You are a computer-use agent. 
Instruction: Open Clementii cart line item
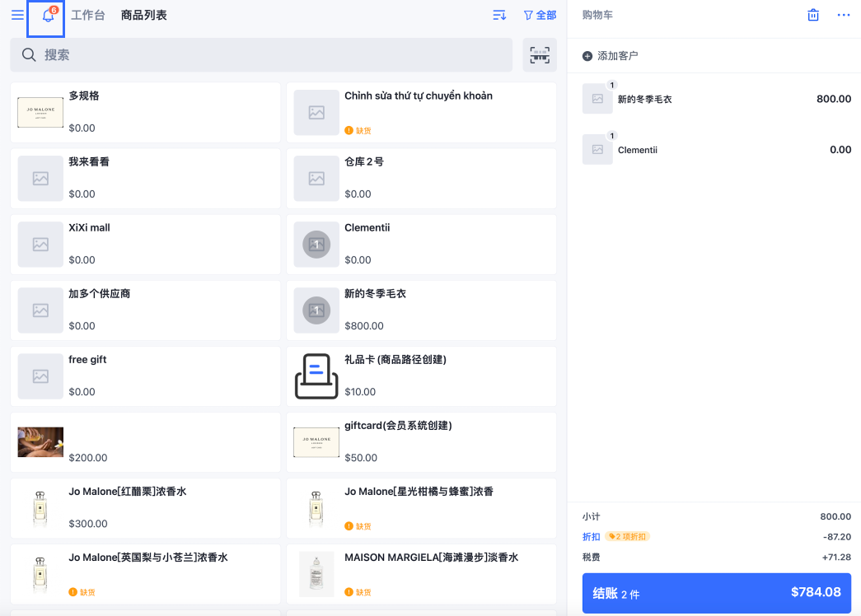[717, 149]
